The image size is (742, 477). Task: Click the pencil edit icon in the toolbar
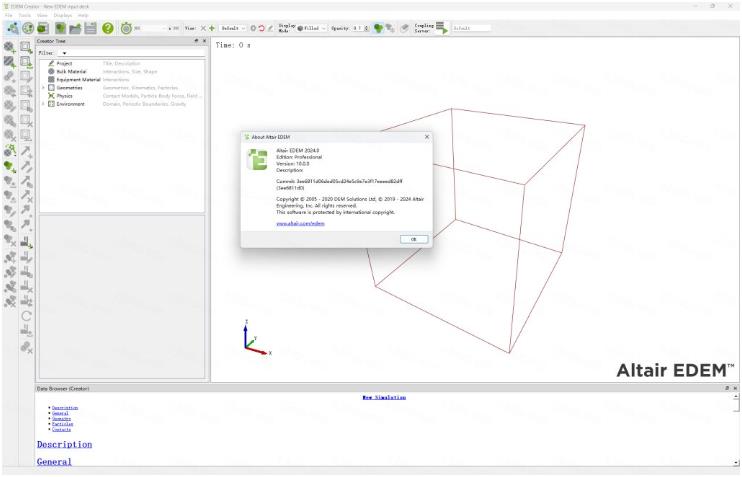[270, 28]
